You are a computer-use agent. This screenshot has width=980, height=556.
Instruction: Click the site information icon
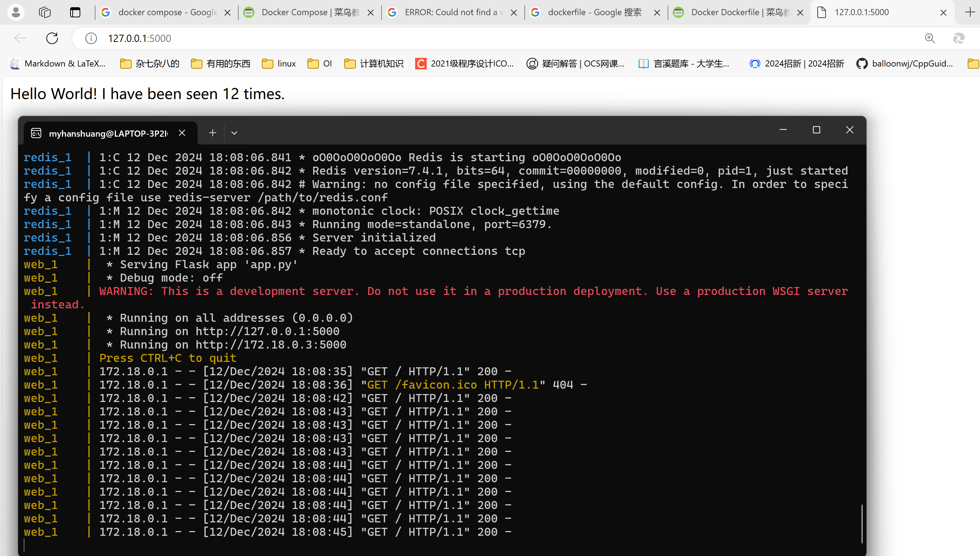pyautogui.click(x=91, y=38)
